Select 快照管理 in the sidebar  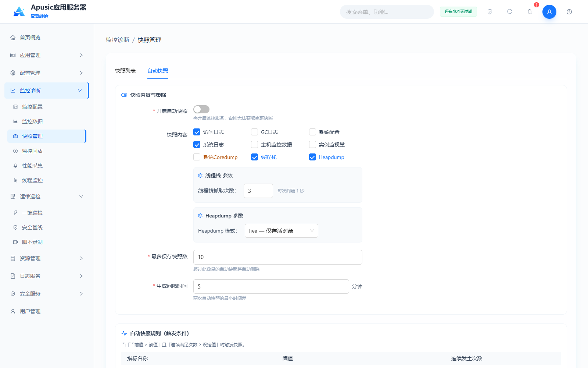(x=46, y=136)
